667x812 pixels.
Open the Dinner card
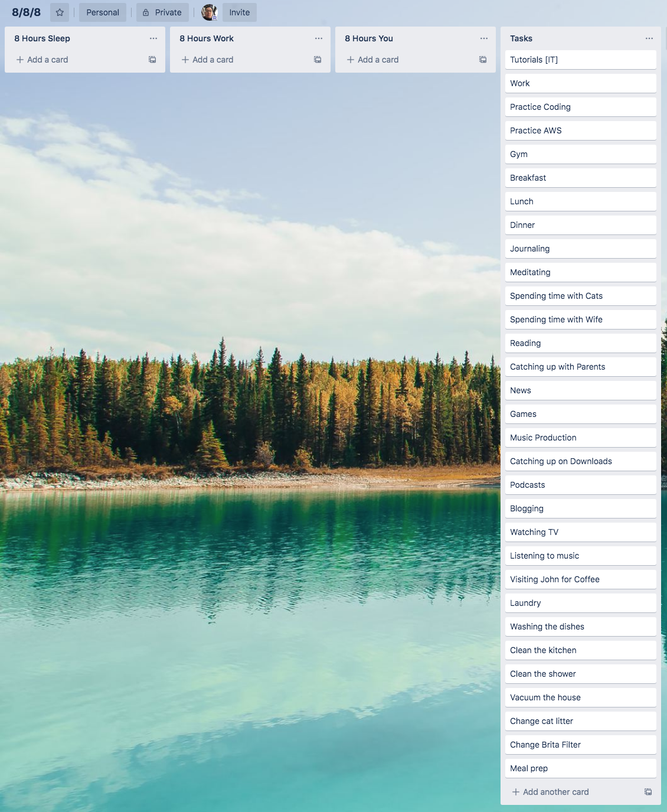[x=581, y=225]
